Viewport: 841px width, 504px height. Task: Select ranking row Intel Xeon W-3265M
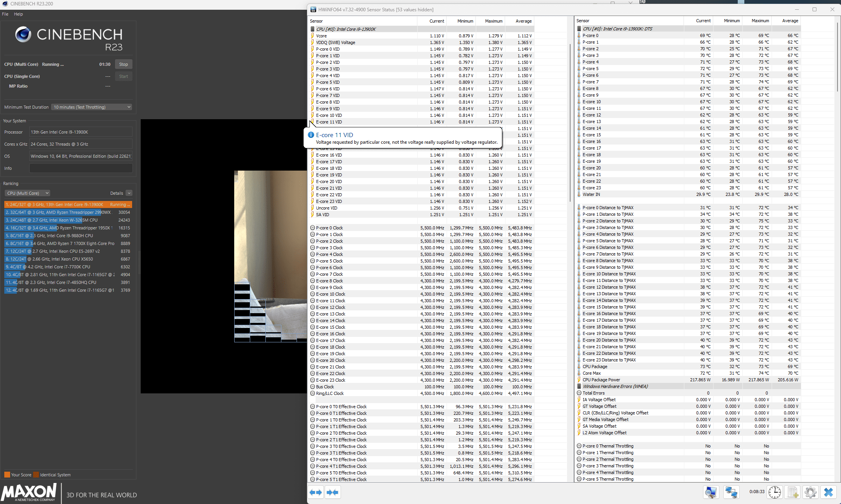(68, 220)
